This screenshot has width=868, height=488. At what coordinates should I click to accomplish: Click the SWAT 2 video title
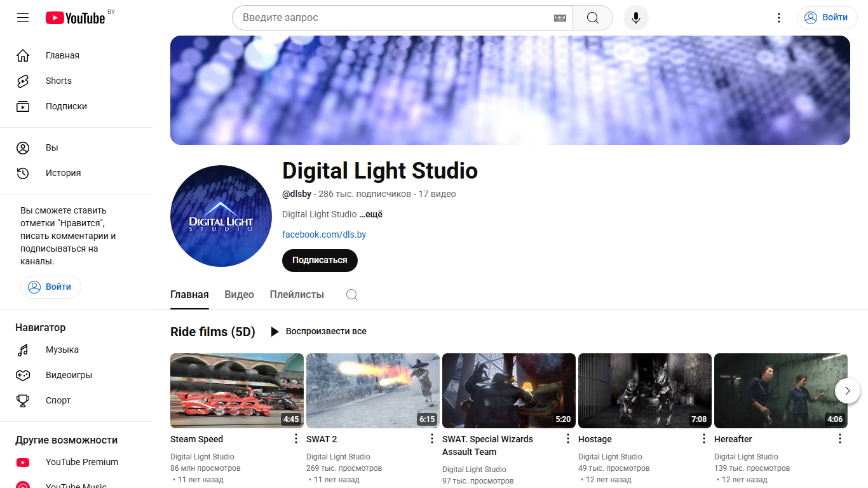click(322, 439)
